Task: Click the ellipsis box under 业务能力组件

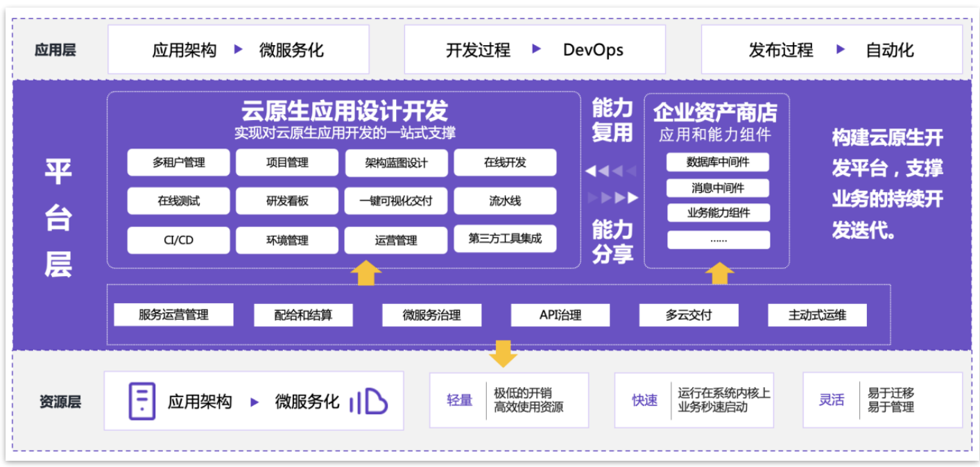Action: point(718,240)
